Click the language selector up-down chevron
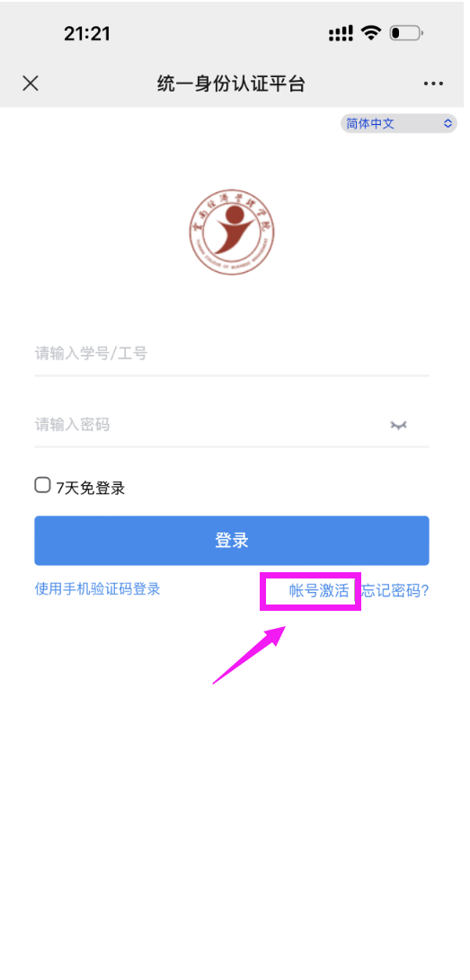Image resolution: width=470 pixels, height=980 pixels. 448,123
